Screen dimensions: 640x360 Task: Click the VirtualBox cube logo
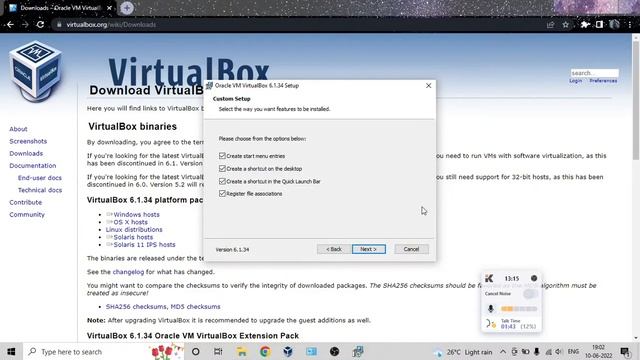[36, 71]
